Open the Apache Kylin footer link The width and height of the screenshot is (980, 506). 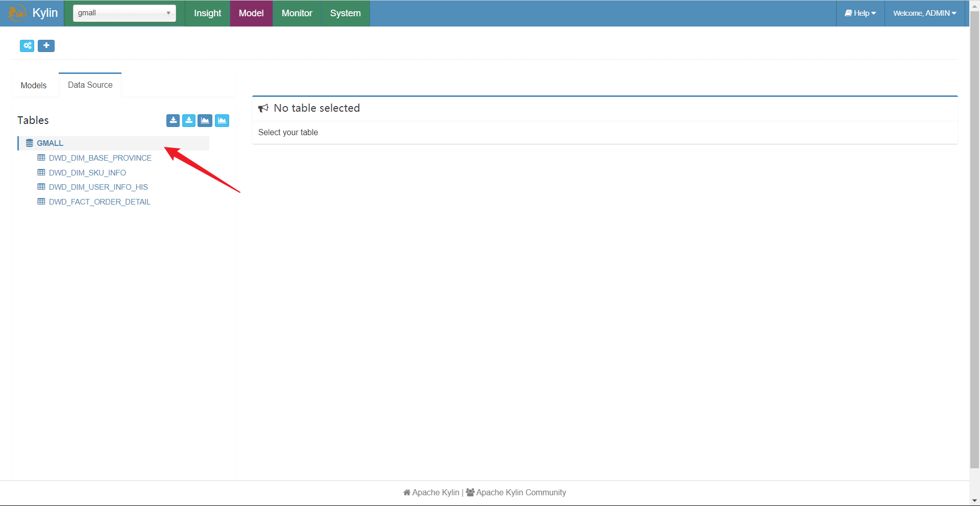(431, 492)
